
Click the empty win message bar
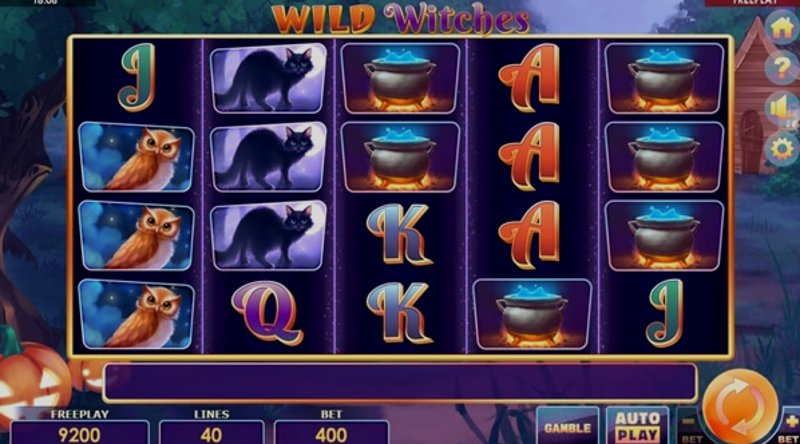(x=400, y=382)
